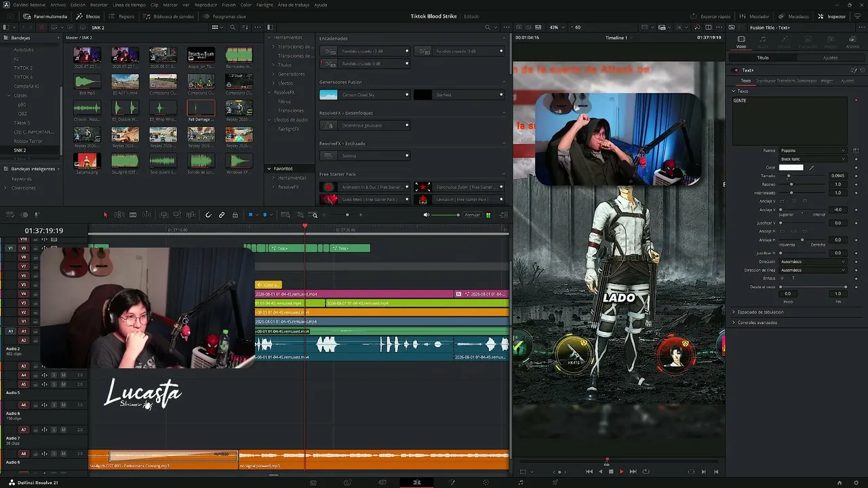The height and width of the screenshot is (488, 868).
Task: Stop playback in viewer
Action: coord(610,472)
